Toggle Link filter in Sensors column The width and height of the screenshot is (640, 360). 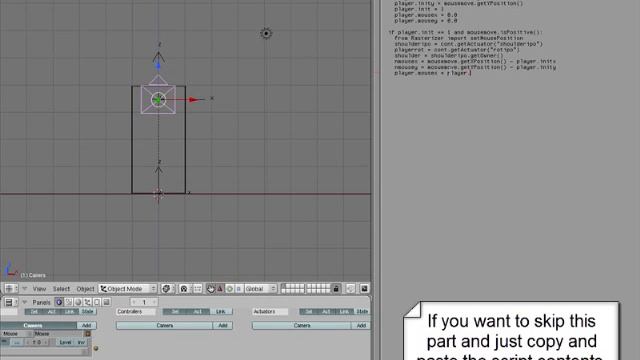pos(69,311)
